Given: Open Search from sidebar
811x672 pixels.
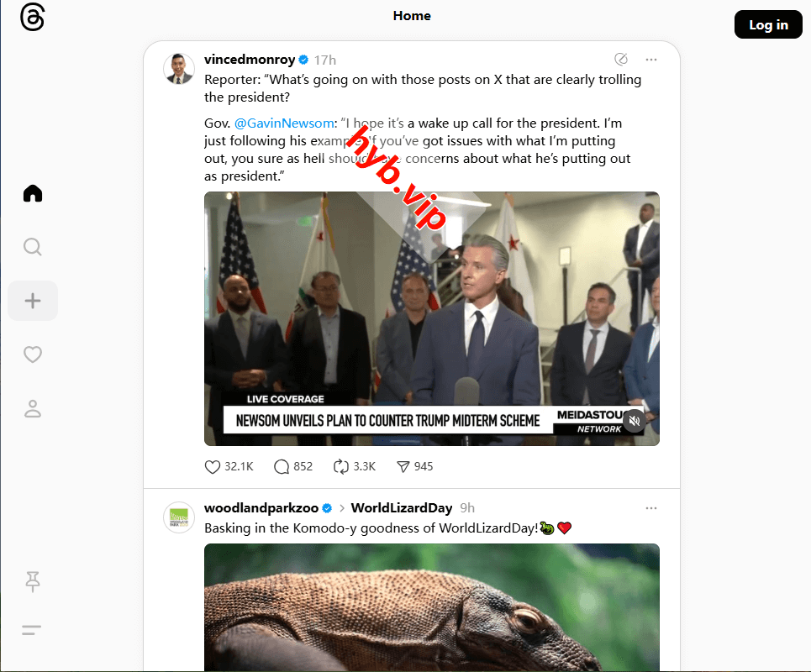Looking at the screenshot, I should click(33, 247).
